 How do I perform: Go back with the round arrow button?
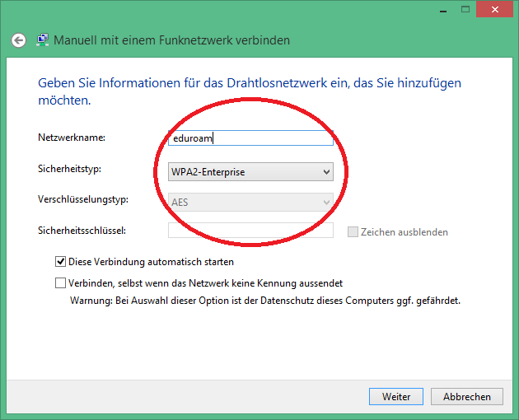18,40
